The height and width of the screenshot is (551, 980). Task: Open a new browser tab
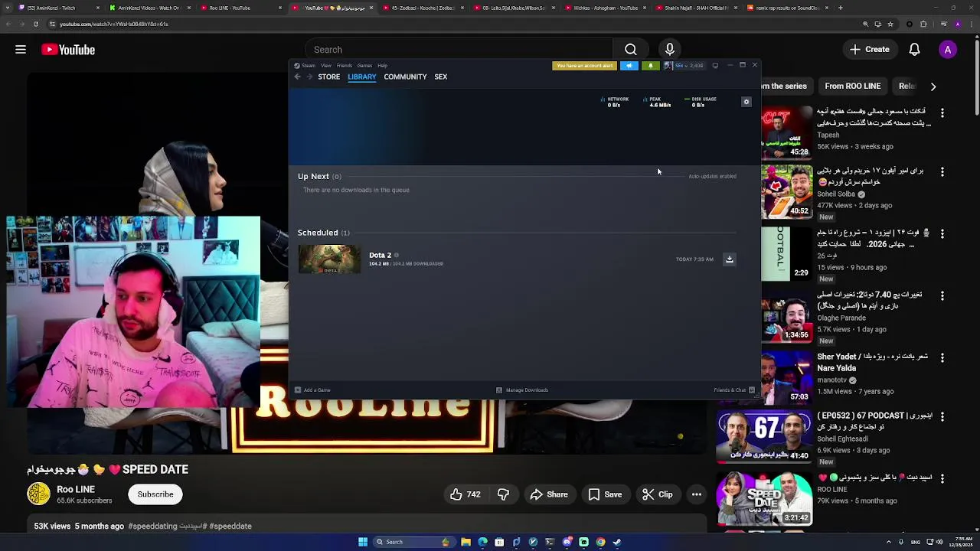click(841, 8)
